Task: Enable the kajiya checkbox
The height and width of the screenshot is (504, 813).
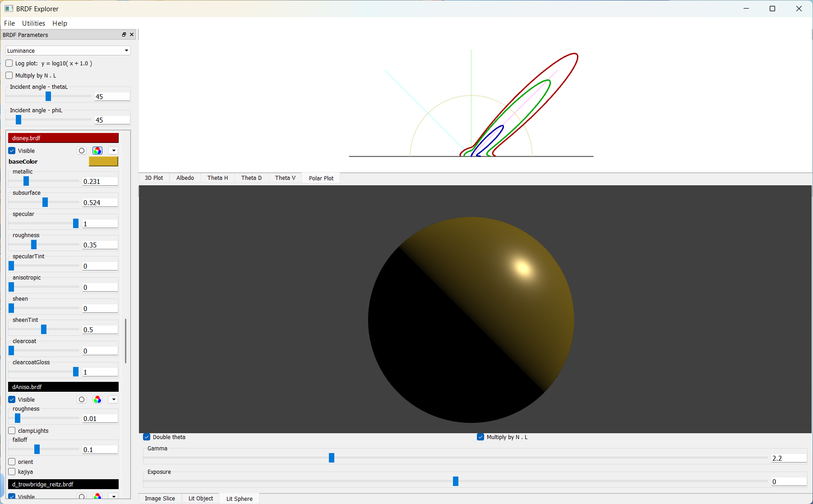Action: (12, 472)
